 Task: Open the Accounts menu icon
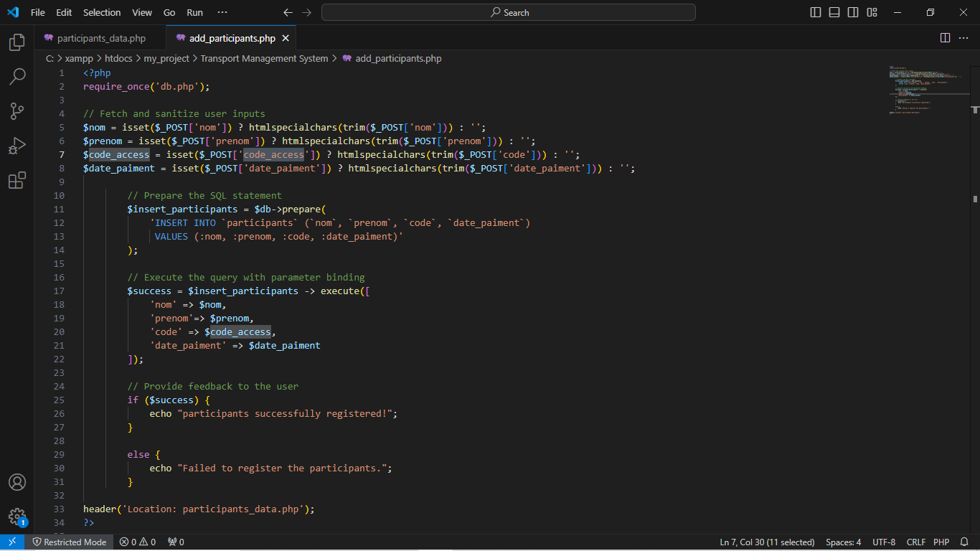pyautogui.click(x=17, y=482)
